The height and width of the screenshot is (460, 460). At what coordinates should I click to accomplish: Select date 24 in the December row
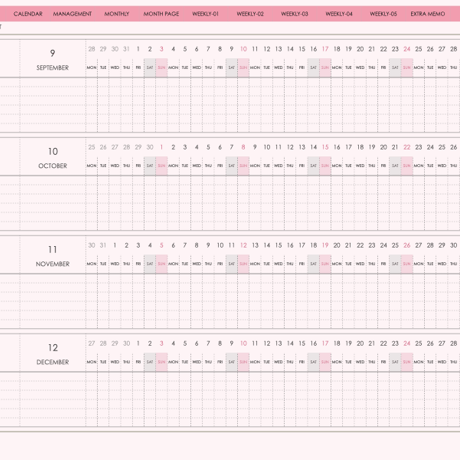[x=407, y=343]
